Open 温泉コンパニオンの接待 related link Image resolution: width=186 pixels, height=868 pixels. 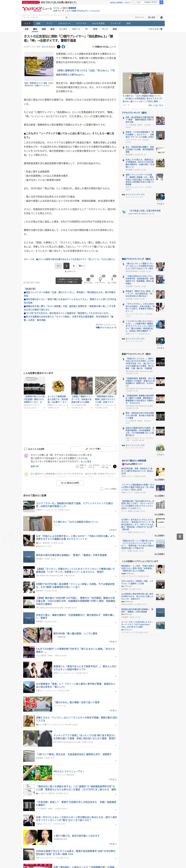(x=70, y=294)
